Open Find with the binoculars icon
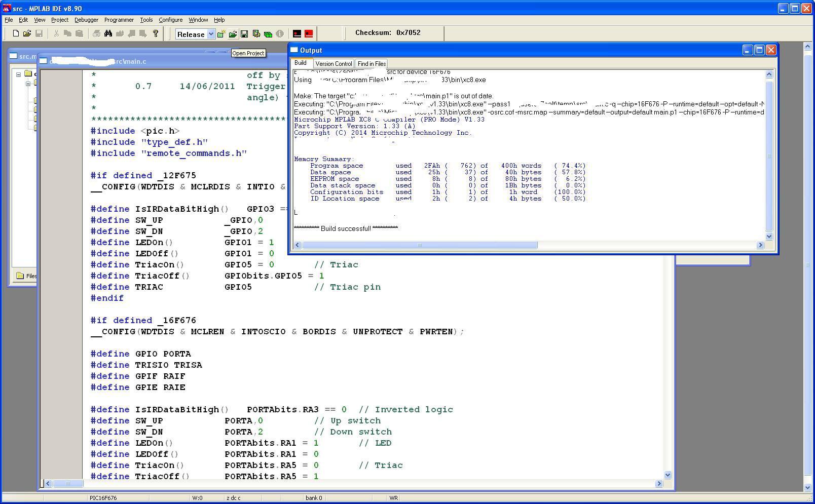Image resolution: width=815 pixels, height=504 pixels. (x=108, y=33)
